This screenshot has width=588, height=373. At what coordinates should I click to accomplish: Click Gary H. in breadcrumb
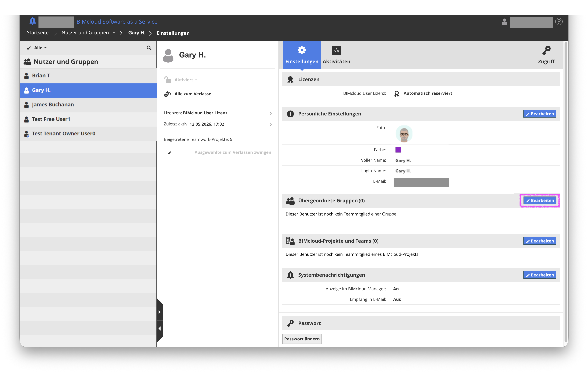pos(137,33)
